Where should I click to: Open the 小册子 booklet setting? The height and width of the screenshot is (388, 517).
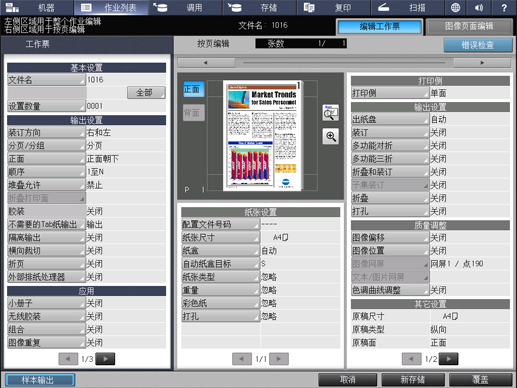46,303
